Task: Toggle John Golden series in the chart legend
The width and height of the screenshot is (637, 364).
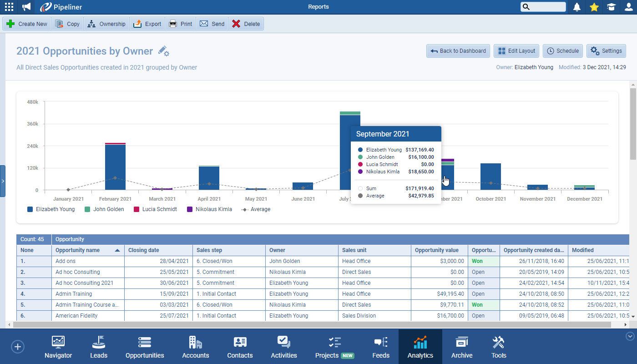Action: [104, 209]
